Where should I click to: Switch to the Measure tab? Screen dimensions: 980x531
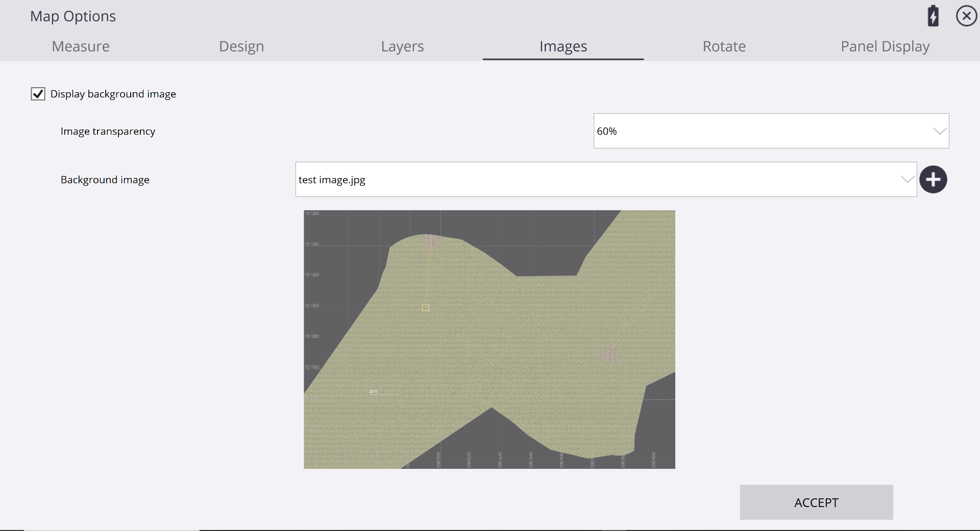(80, 46)
